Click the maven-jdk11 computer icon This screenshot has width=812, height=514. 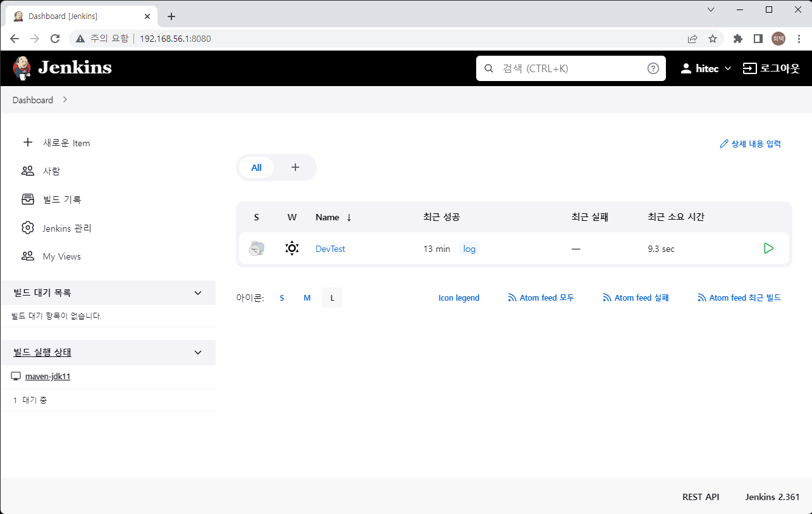click(x=16, y=376)
